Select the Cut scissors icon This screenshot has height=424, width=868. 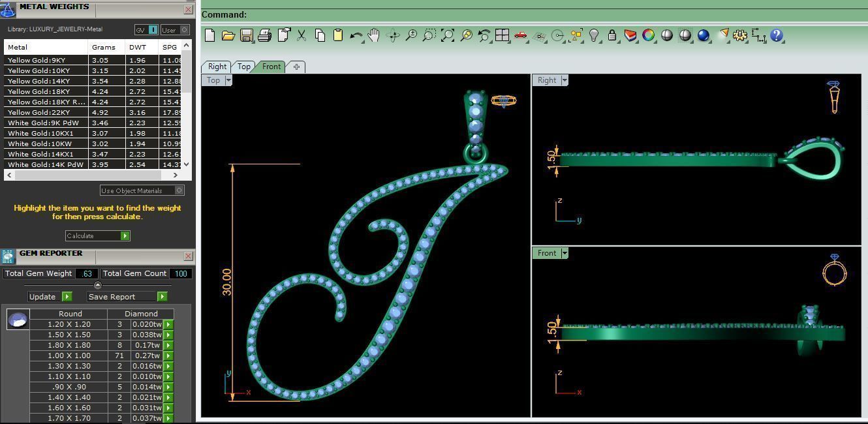[x=302, y=35]
